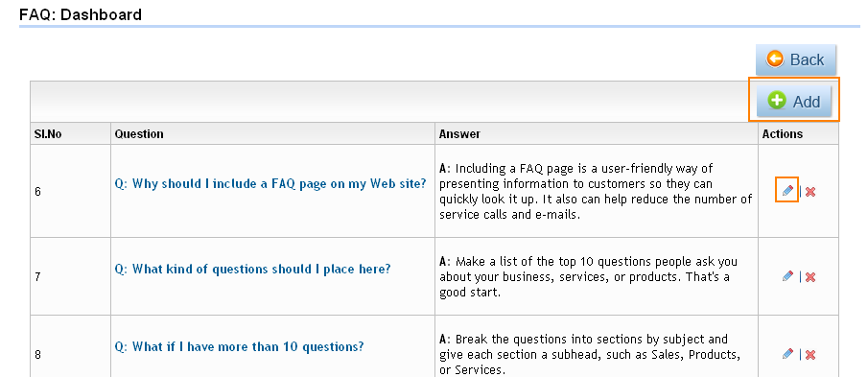
Task: Click the green plus icon on Add
Action: (777, 100)
